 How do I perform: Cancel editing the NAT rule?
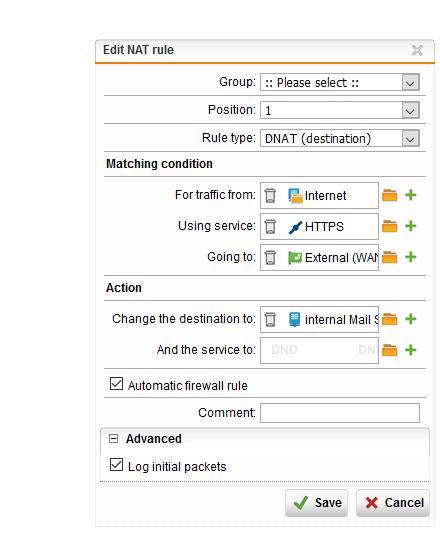click(393, 503)
